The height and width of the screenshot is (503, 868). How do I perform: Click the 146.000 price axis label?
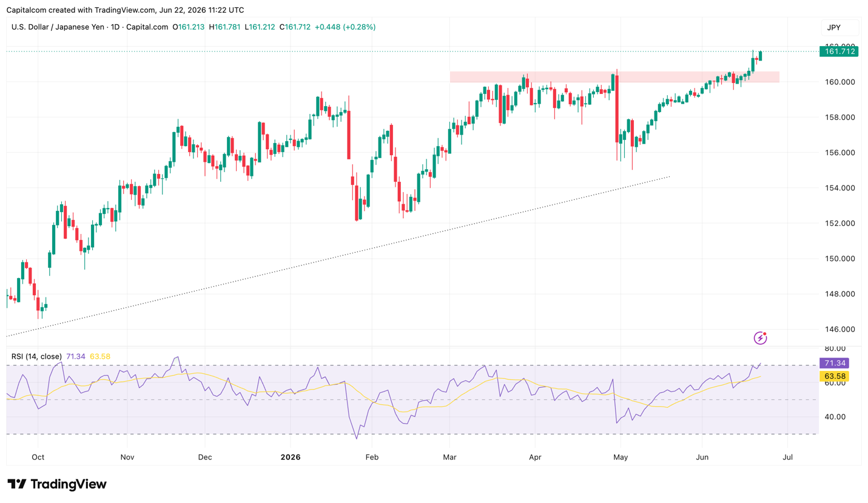(839, 329)
